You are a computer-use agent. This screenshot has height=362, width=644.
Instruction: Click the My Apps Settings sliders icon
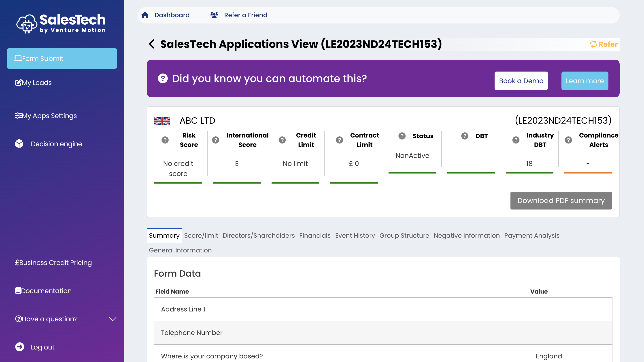coord(19,116)
